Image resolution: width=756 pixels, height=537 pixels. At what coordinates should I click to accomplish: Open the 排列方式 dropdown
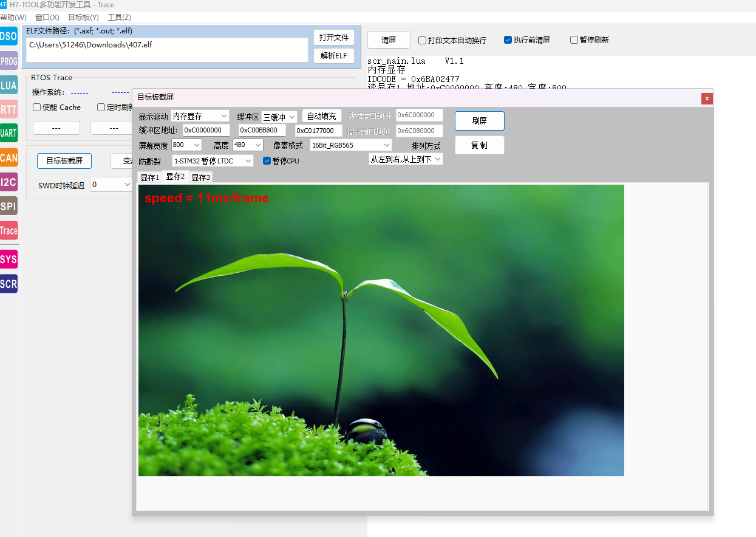tap(406, 159)
